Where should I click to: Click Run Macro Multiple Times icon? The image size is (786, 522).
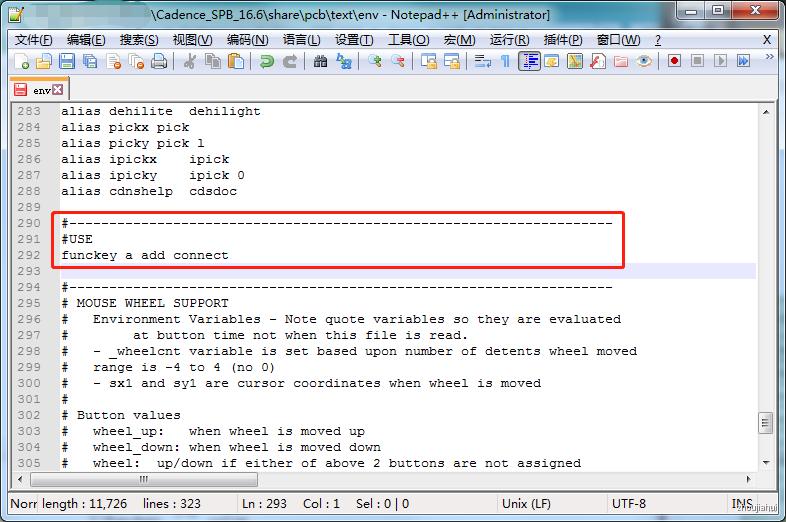coord(743,61)
